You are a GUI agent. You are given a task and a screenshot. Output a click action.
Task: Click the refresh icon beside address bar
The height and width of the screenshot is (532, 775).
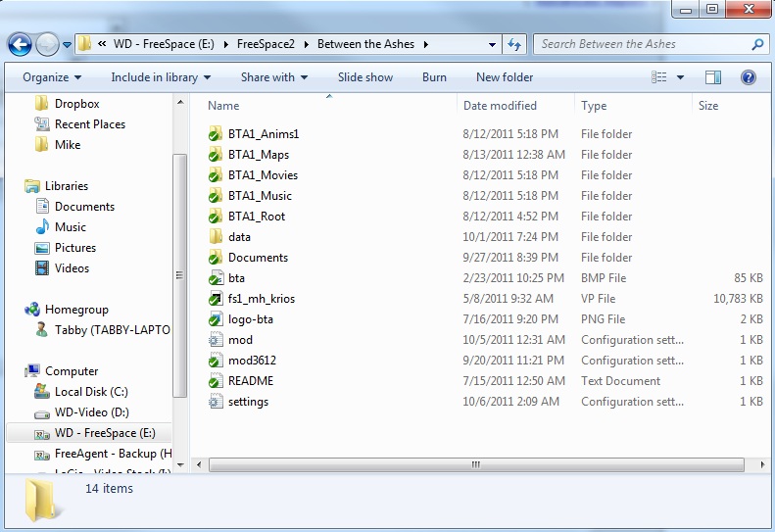pos(514,44)
